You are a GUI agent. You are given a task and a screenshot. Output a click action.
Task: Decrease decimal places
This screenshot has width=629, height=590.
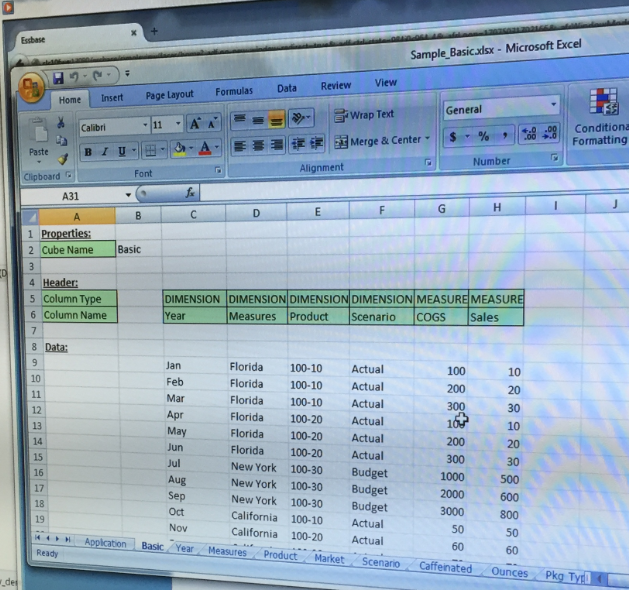pos(549,133)
